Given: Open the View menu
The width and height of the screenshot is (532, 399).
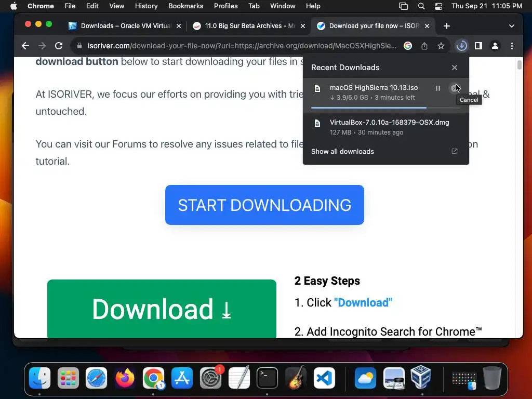Looking at the screenshot, I should pos(116,6).
